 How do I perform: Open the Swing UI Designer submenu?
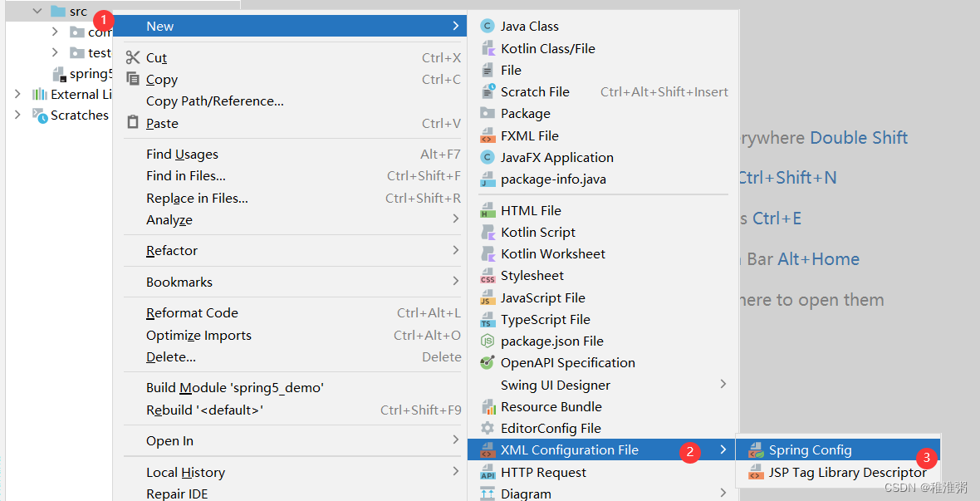[603, 385]
